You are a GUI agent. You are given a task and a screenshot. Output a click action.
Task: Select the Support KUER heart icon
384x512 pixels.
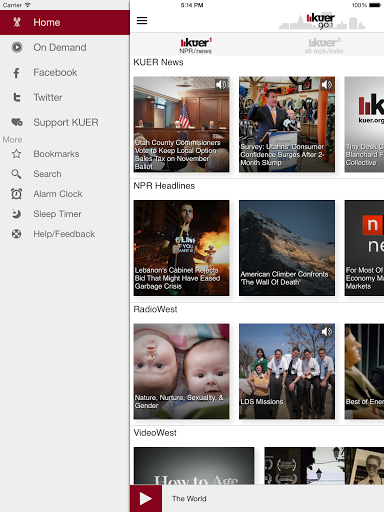point(17,122)
